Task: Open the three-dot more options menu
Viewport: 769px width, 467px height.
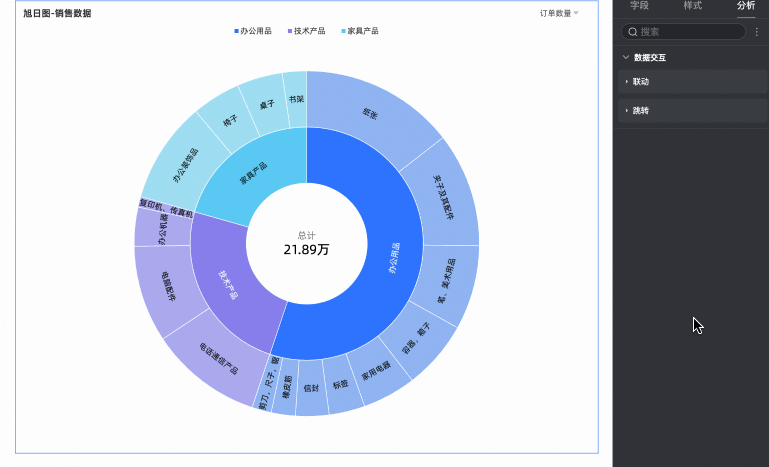Action: tap(758, 32)
